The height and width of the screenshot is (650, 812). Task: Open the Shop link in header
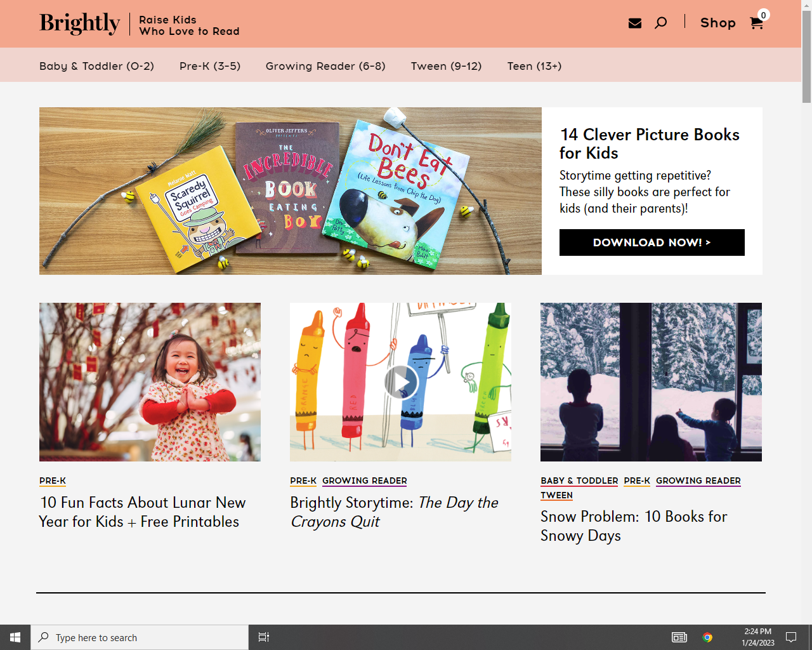point(718,23)
